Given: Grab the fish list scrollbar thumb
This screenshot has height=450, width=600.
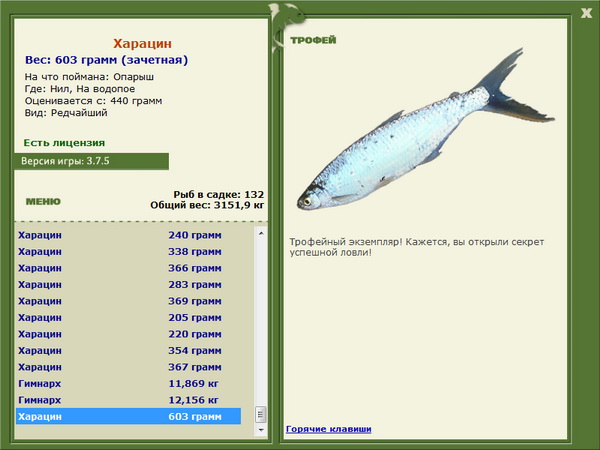Looking at the screenshot, I should pyautogui.click(x=261, y=414).
